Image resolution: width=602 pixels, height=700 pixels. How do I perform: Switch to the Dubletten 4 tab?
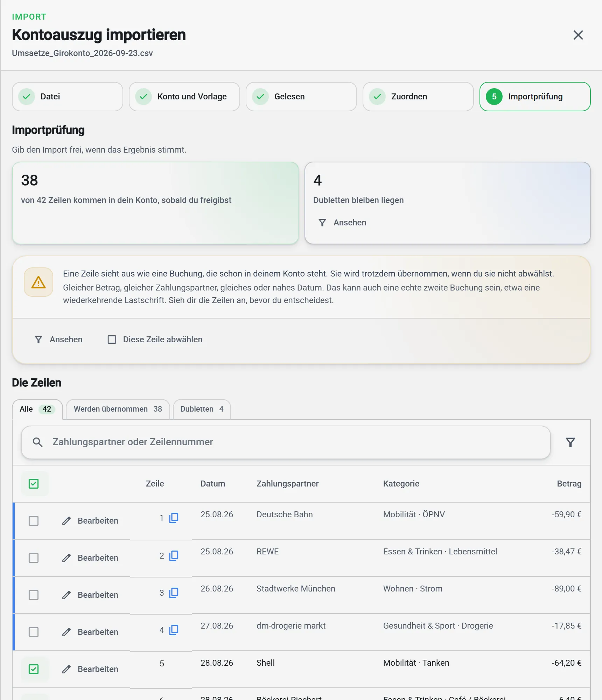pyautogui.click(x=202, y=409)
